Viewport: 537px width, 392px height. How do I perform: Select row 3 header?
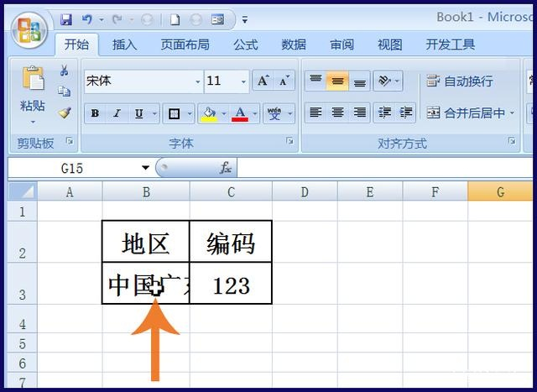tap(23, 284)
